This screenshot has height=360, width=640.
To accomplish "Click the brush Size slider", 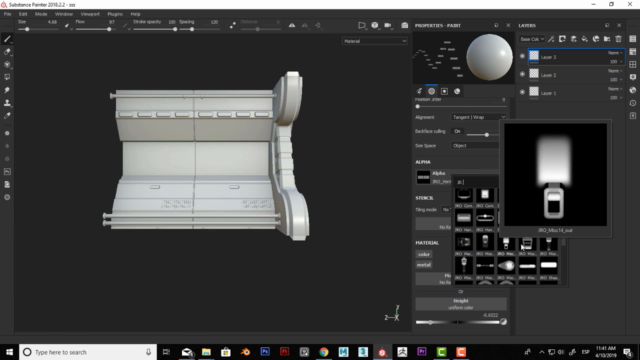I will (39, 29).
